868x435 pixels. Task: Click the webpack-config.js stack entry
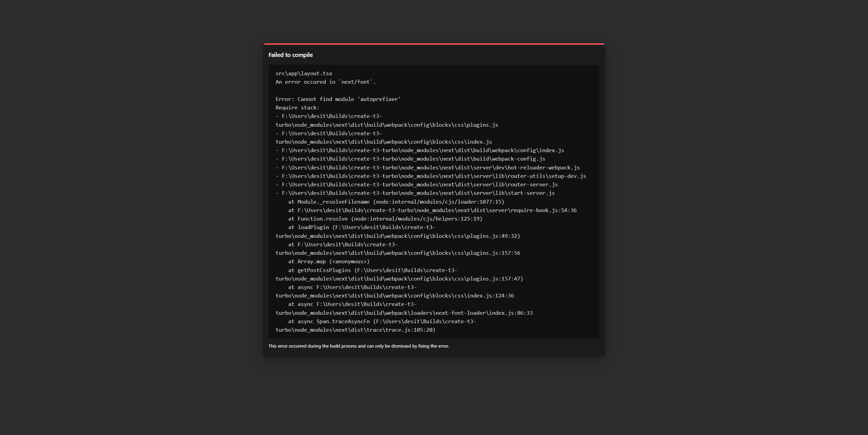[x=410, y=159]
